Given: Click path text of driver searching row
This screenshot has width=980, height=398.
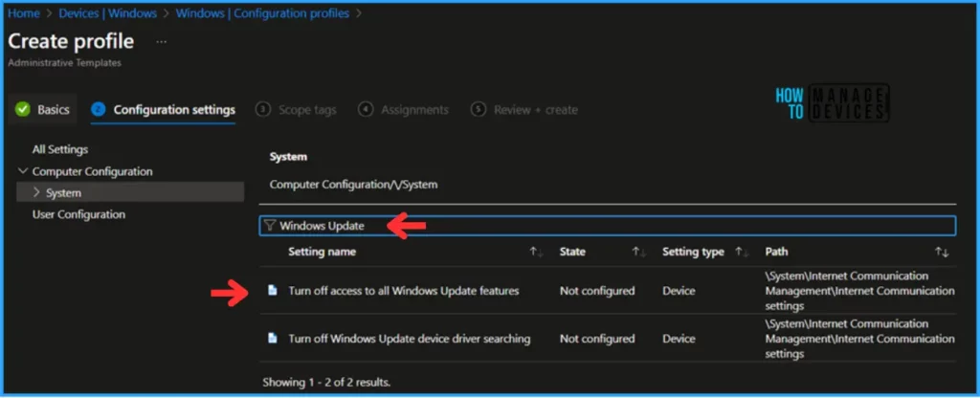Looking at the screenshot, I should tap(859, 339).
